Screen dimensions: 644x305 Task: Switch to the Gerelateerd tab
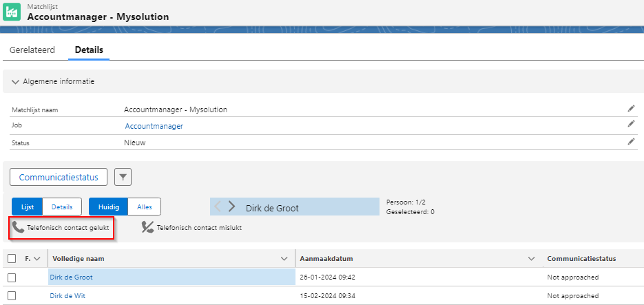[x=32, y=50]
